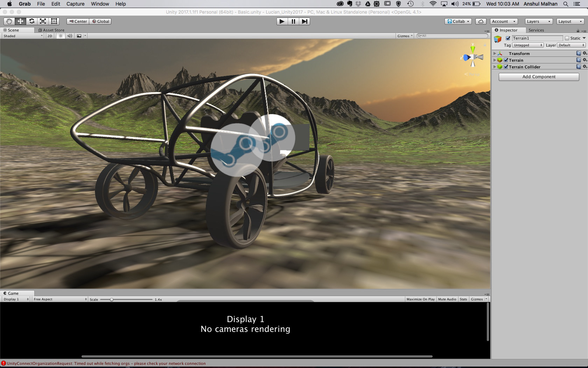Viewport: 588px width, 368px height.
Task: Select the Move tool
Action: 20,21
